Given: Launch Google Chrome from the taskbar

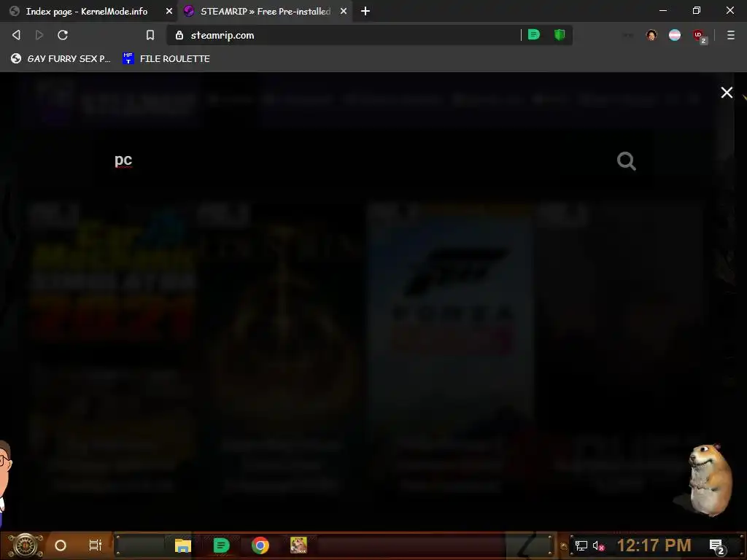Looking at the screenshot, I should click(260, 545).
